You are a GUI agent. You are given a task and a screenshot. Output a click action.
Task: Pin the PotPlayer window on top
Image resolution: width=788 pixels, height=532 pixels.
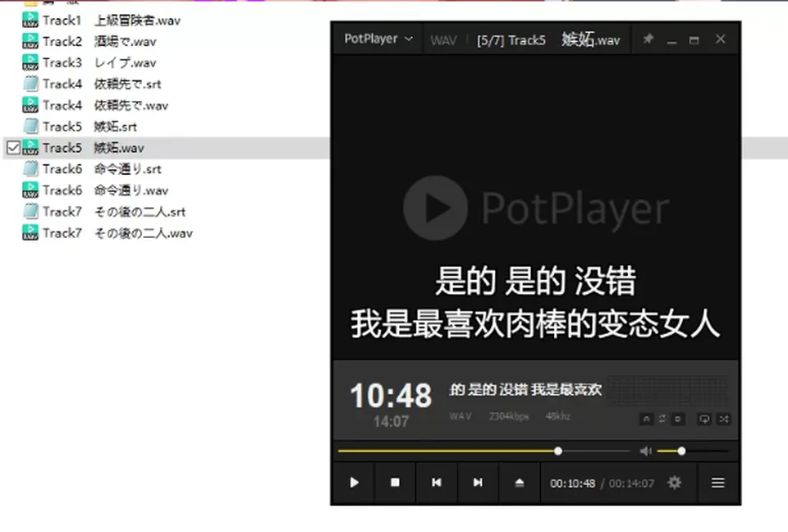tap(648, 39)
